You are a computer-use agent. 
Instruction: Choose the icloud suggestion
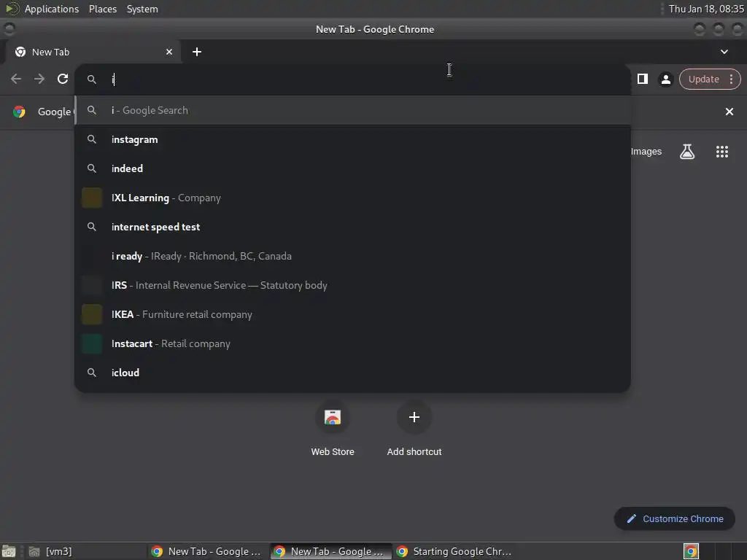click(353, 373)
